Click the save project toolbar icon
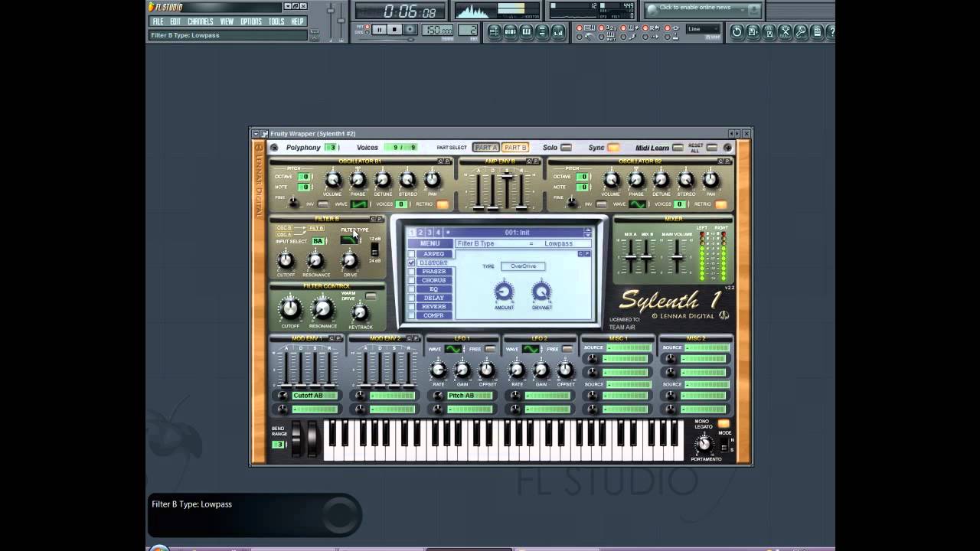 [x=753, y=31]
